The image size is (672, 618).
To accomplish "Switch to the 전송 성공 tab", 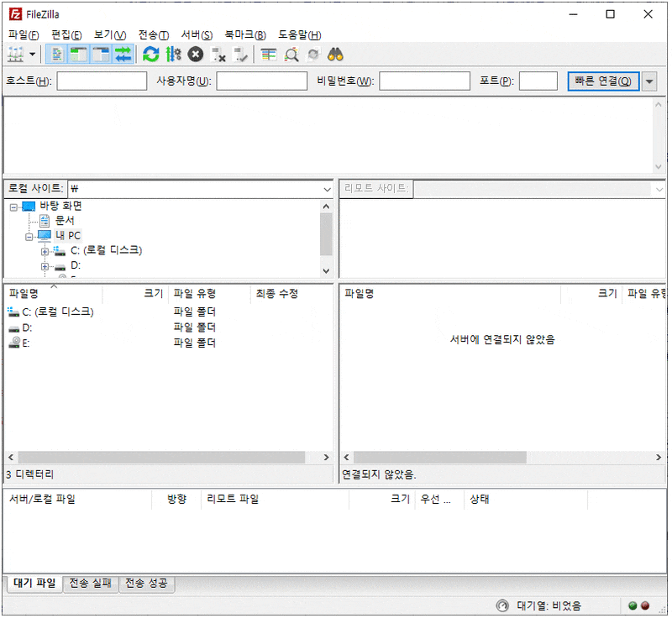I will 146,584.
